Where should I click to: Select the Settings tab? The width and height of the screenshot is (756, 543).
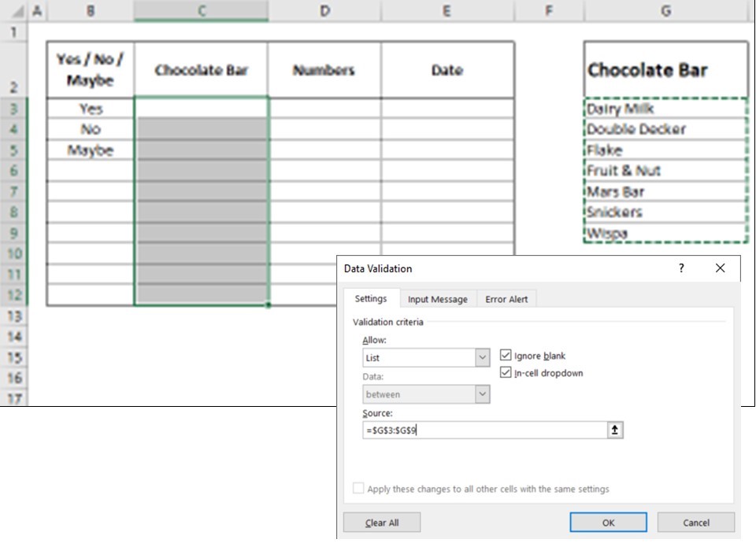point(370,299)
